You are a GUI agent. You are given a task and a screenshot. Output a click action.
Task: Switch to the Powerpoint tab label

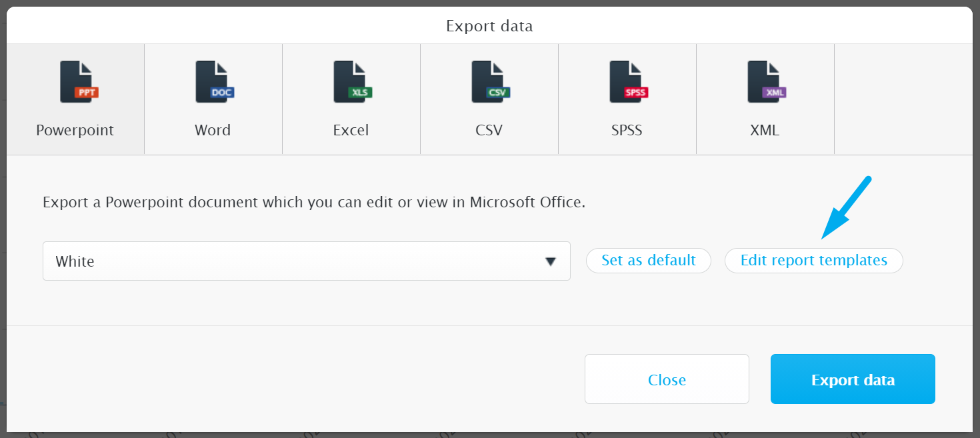point(75,130)
